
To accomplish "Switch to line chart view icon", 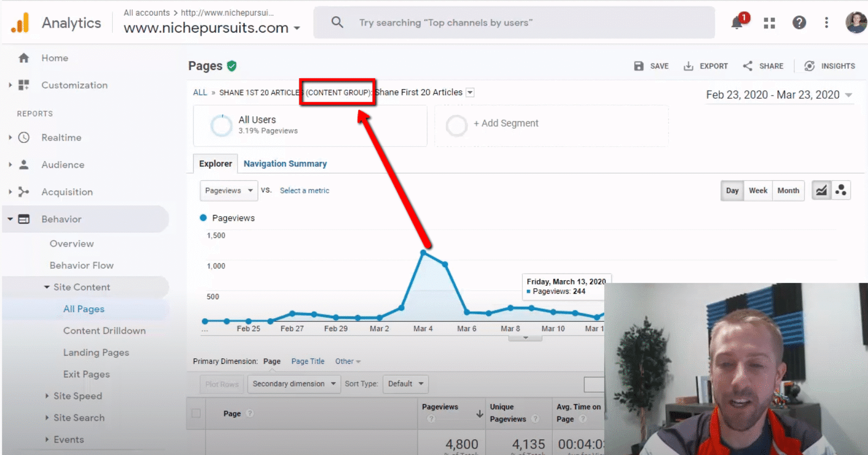I will click(821, 191).
